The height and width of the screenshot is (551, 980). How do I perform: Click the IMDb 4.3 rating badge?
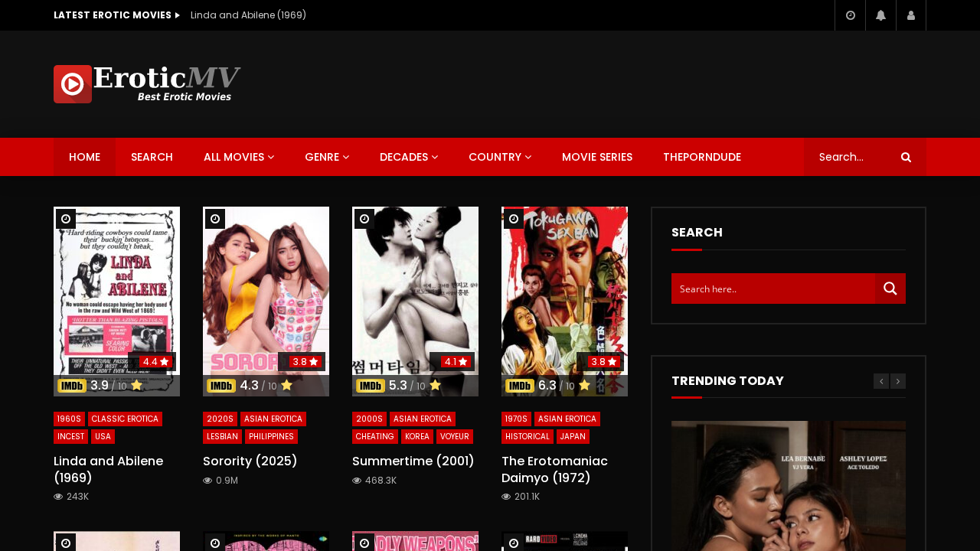click(x=250, y=386)
